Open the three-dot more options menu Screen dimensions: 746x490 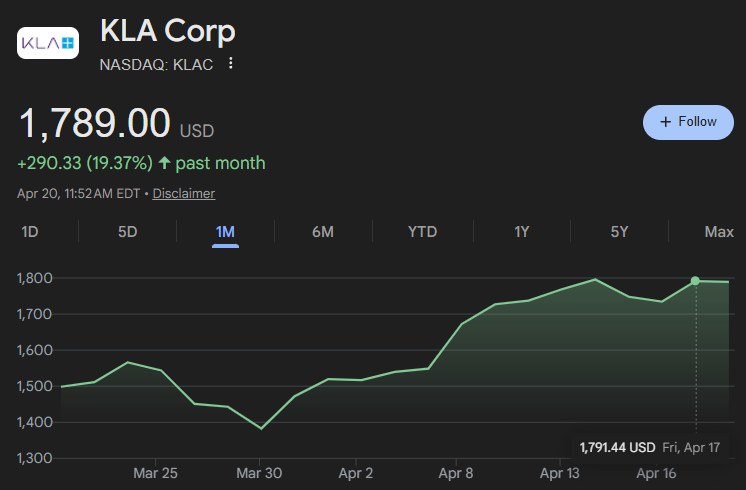coord(231,63)
